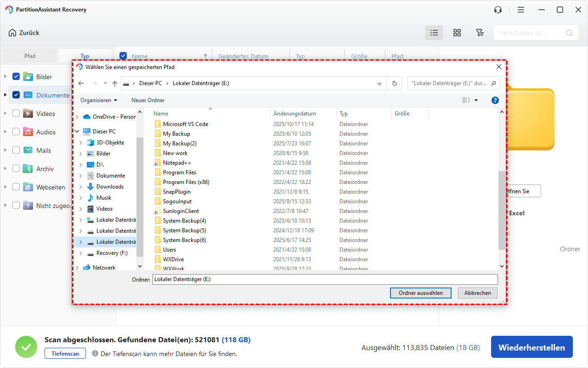
Task: Click the magnifier in the dialog search box
Action: [x=494, y=83]
